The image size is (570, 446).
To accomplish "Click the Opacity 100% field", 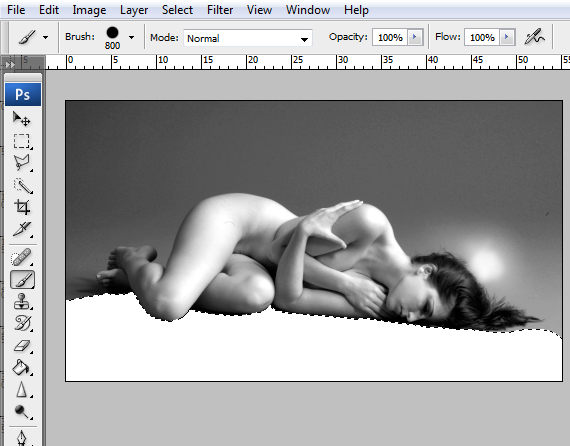I will (390, 37).
